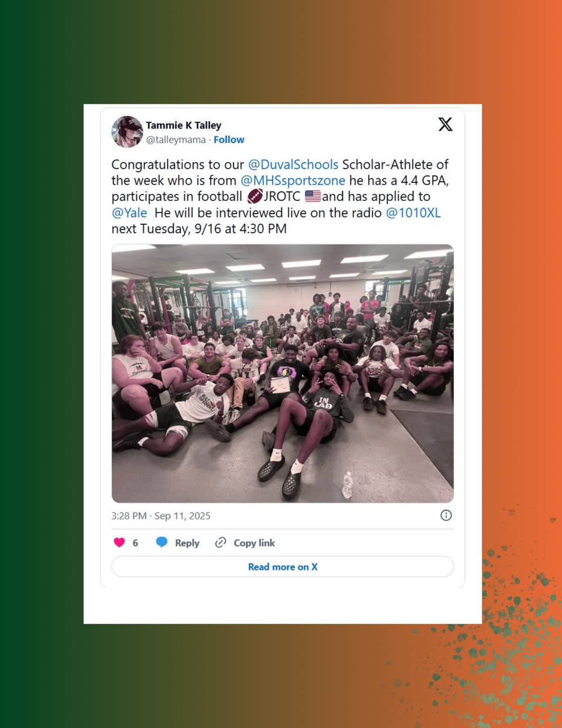Screen dimensions: 562x728
Task: Open the @MHSsportszone mention link
Action: pyautogui.click(x=293, y=180)
